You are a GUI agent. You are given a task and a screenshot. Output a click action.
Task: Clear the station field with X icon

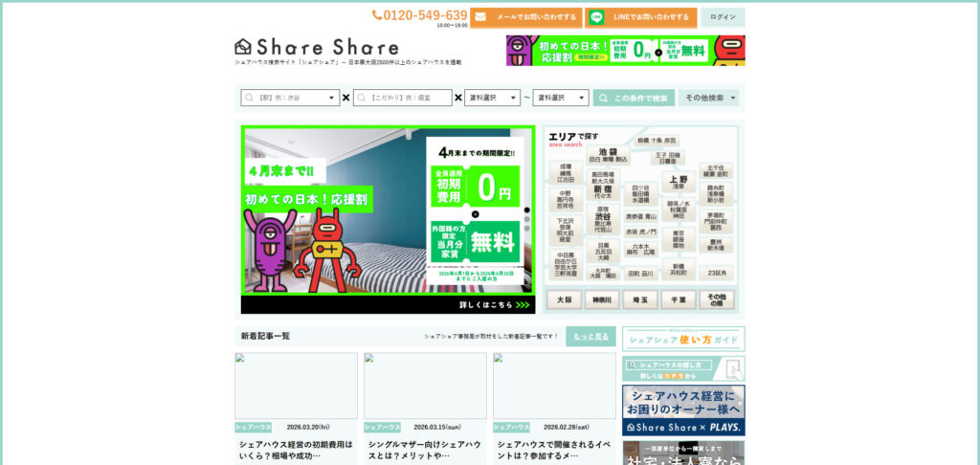(x=345, y=98)
